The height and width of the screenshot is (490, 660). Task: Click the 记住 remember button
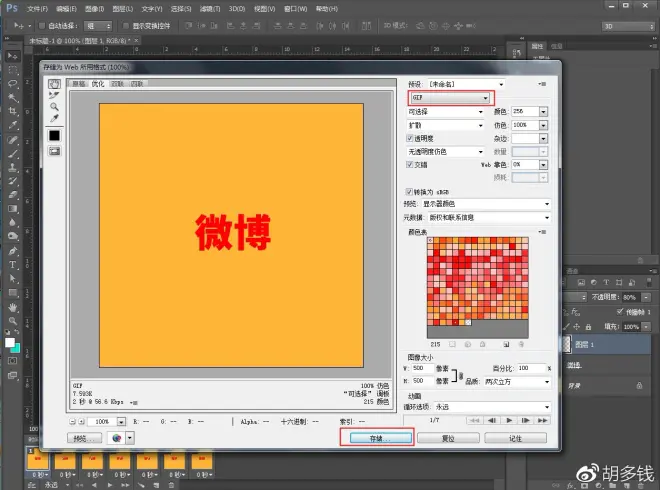tap(516, 438)
